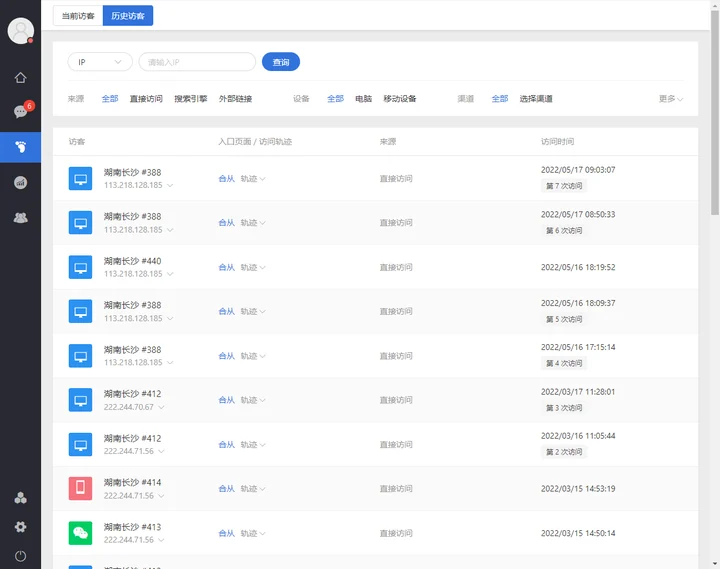Expand 轨迹 for visitor #440
The width and height of the screenshot is (720, 569).
click(x=253, y=267)
